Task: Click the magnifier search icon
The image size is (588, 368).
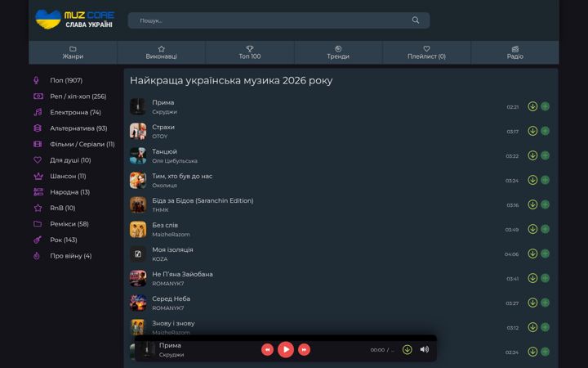Action: click(416, 20)
